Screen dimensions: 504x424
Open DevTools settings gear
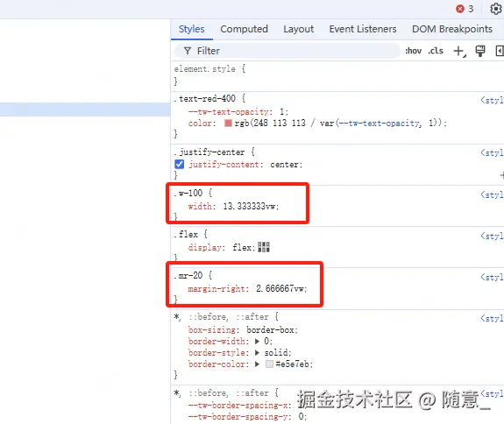(x=496, y=9)
